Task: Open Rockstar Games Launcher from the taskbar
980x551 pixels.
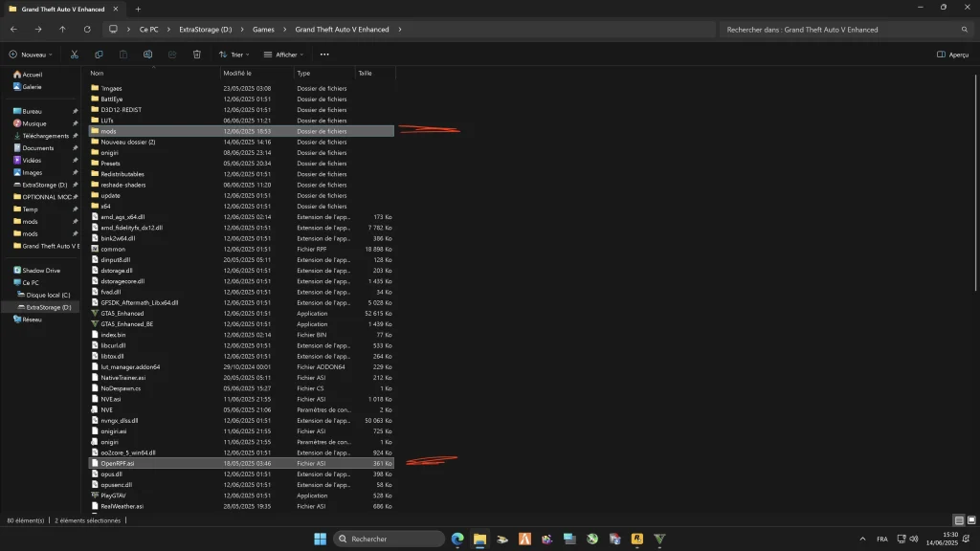Action: pyautogui.click(x=635, y=540)
